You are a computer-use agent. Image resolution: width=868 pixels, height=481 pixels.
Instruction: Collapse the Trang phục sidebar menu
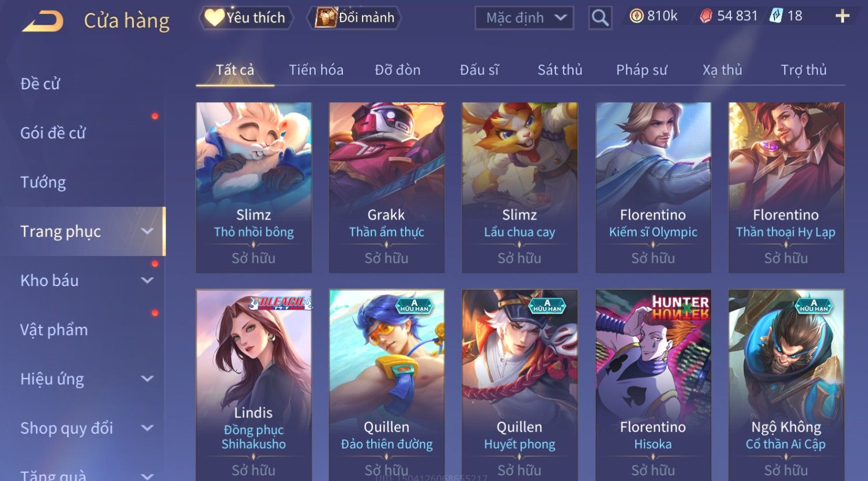(148, 231)
